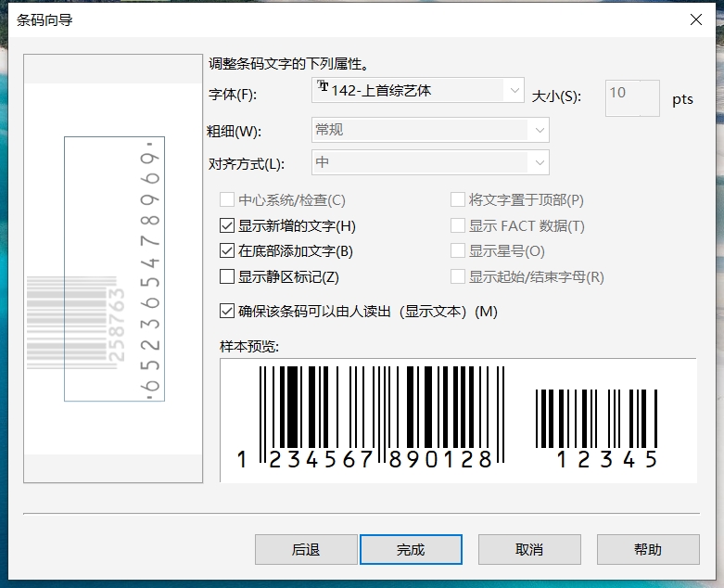Click the TrueType font icon in font box
This screenshot has height=588, width=724.
(x=323, y=86)
